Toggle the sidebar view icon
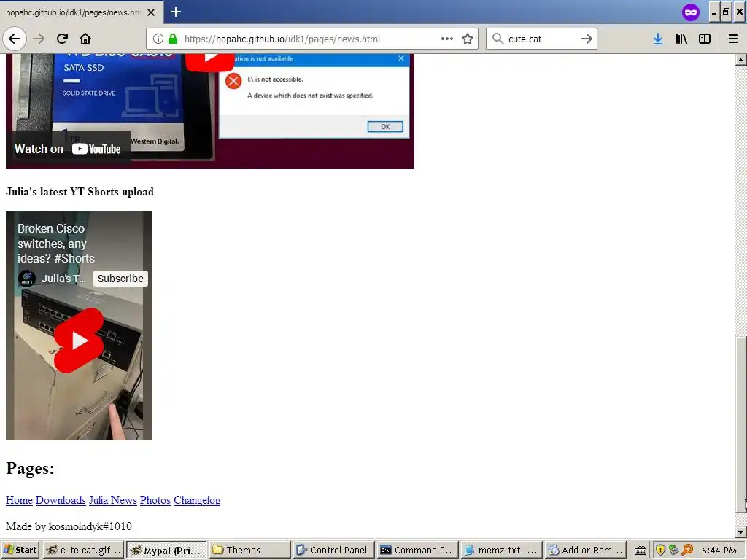 pyautogui.click(x=705, y=39)
